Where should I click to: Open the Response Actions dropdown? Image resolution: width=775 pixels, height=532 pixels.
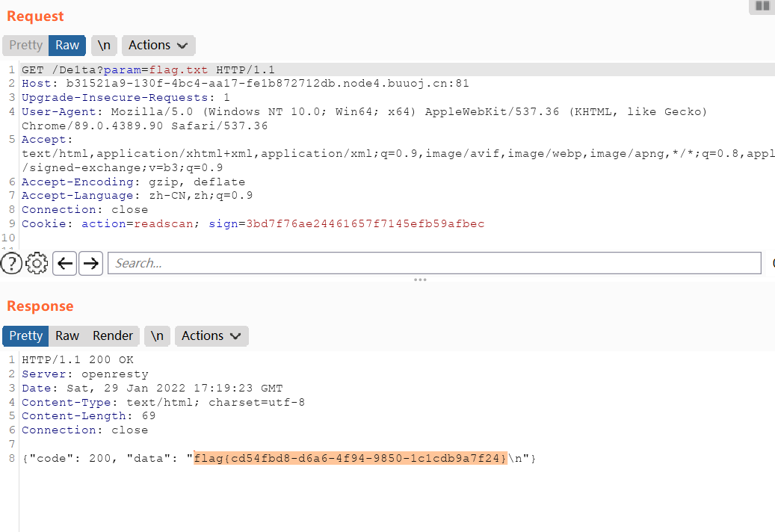211,336
